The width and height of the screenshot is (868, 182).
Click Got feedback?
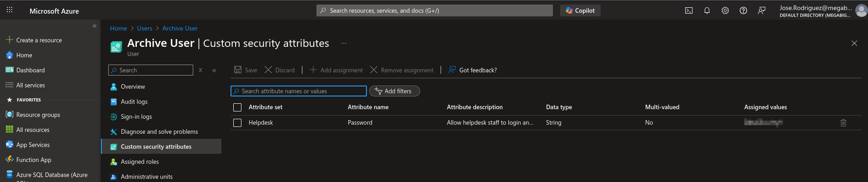click(x=472, y=70)
